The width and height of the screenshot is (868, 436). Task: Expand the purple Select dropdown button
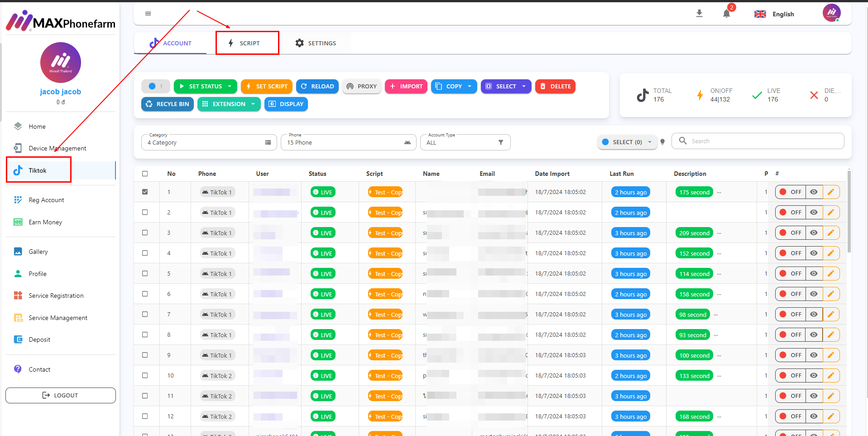[x=506, y=86]
